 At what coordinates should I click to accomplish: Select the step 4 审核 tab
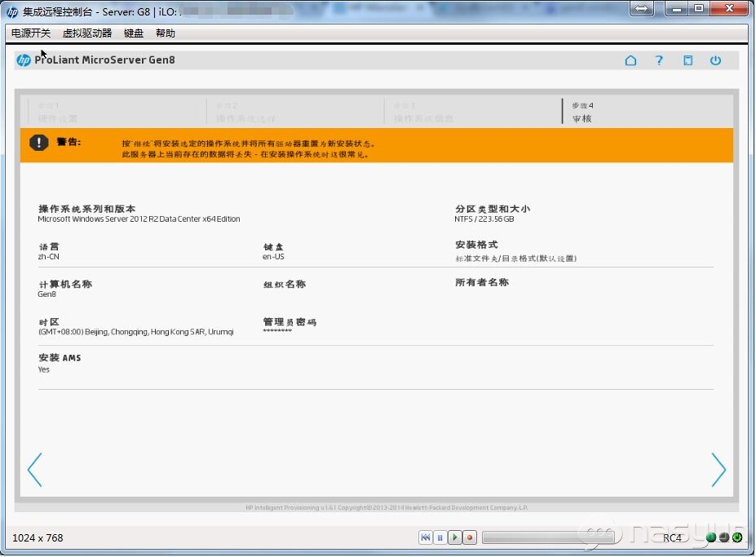[x=582, y=113]
